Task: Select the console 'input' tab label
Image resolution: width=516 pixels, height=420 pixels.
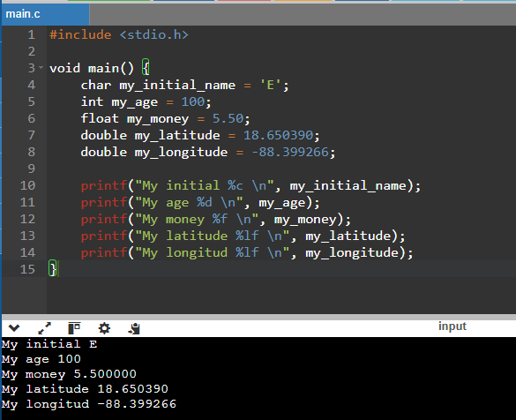Action: [x=452, y=326]
